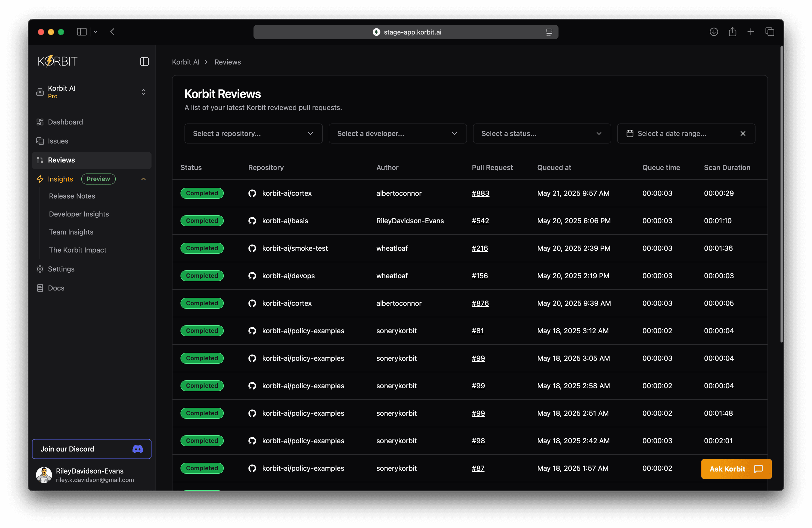
Task: Click GitHub icon beside korbit-ai/devops
Action: (x=252, y=275)
